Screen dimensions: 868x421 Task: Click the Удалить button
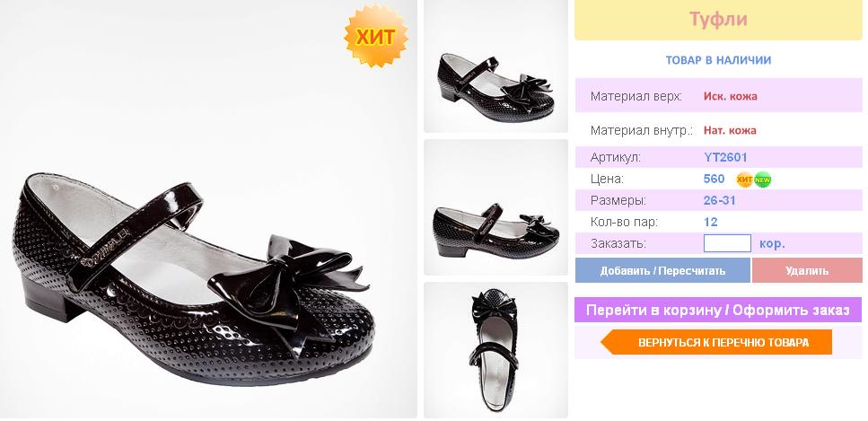[807, 270]
